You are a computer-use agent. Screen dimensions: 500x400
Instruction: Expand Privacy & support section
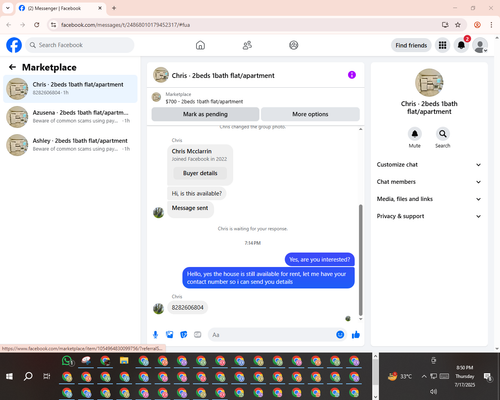429,216
